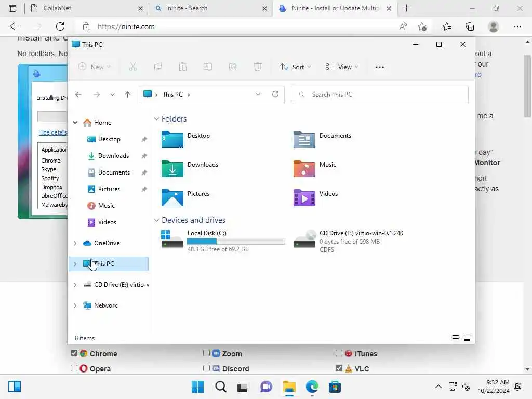The height and width of the screenshot is (399, 532).
Task: Click the Search This PC field
Action: (x=380, y=95)
